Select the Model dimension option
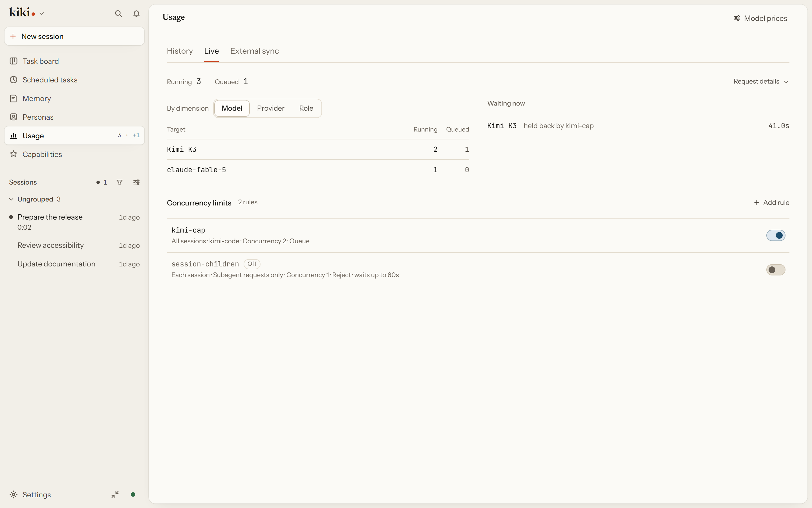Viewport: 812px width, 508px height. click(x=232, y=108)
